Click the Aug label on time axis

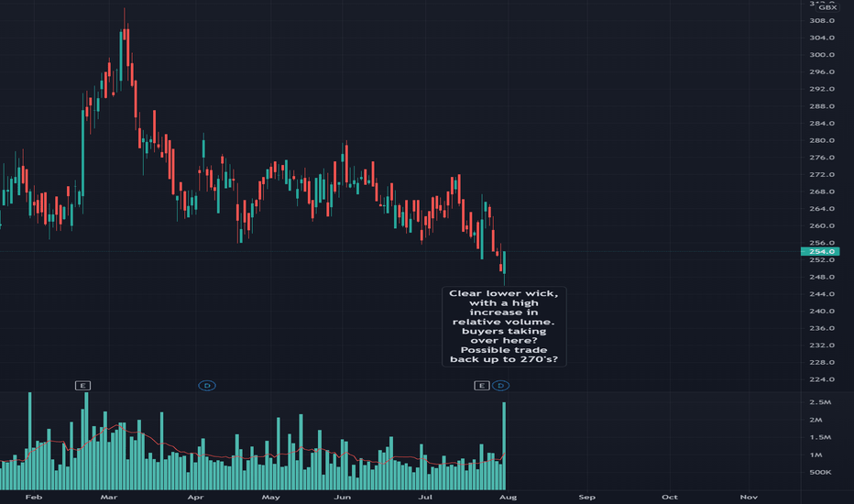click(x=509, y=497)
